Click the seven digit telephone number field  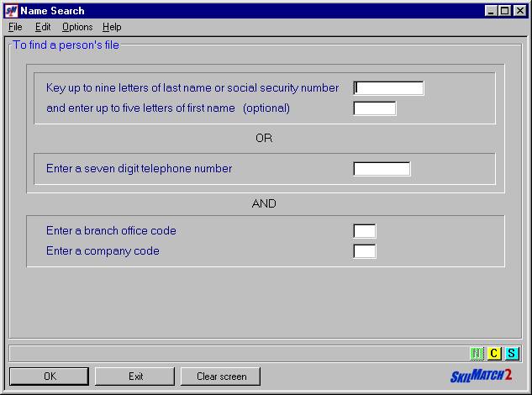point(382,169)
